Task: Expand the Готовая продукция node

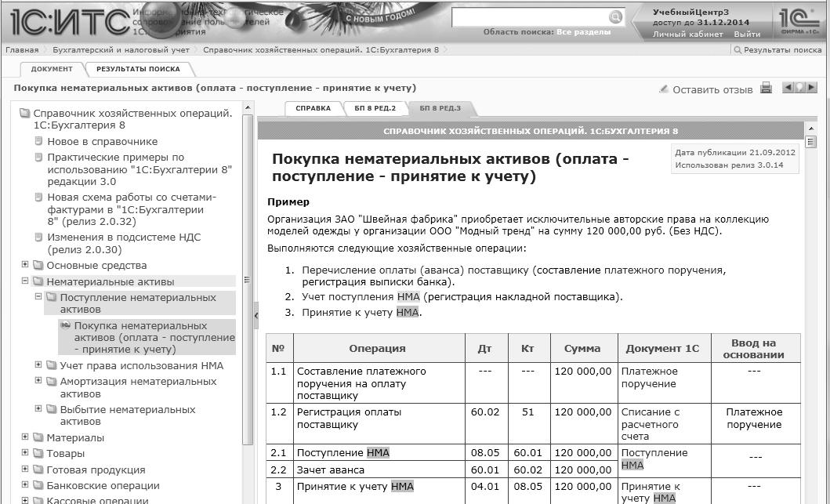Action: tap(25, 469)
